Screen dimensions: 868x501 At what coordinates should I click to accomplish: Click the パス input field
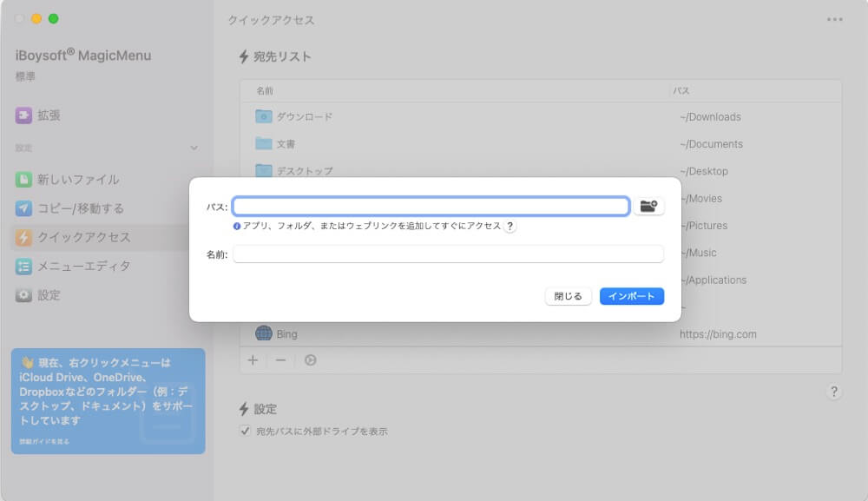click(x=431, y=207)
